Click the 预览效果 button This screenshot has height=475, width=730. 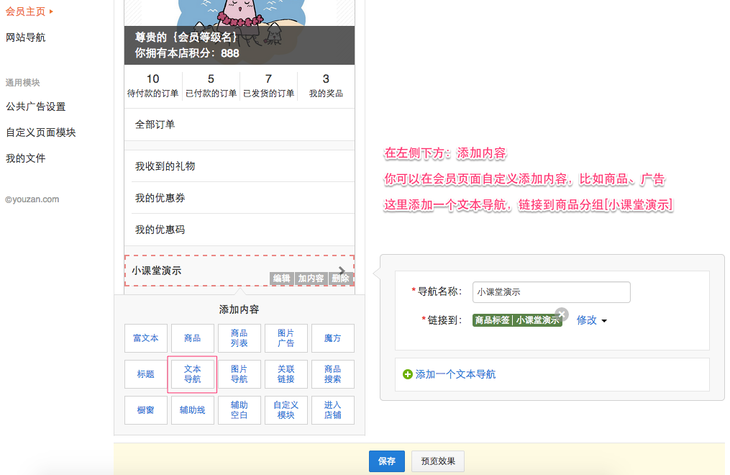point(438,461)
